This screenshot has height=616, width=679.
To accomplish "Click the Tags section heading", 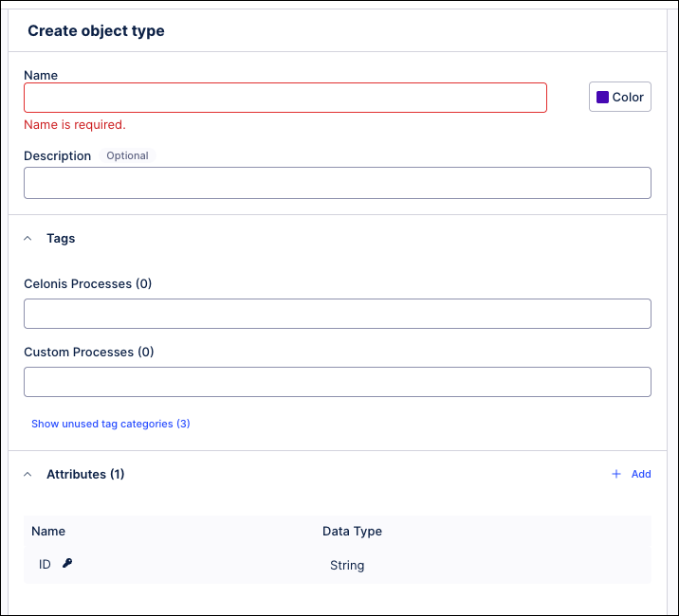I will [x=61, y=239].
